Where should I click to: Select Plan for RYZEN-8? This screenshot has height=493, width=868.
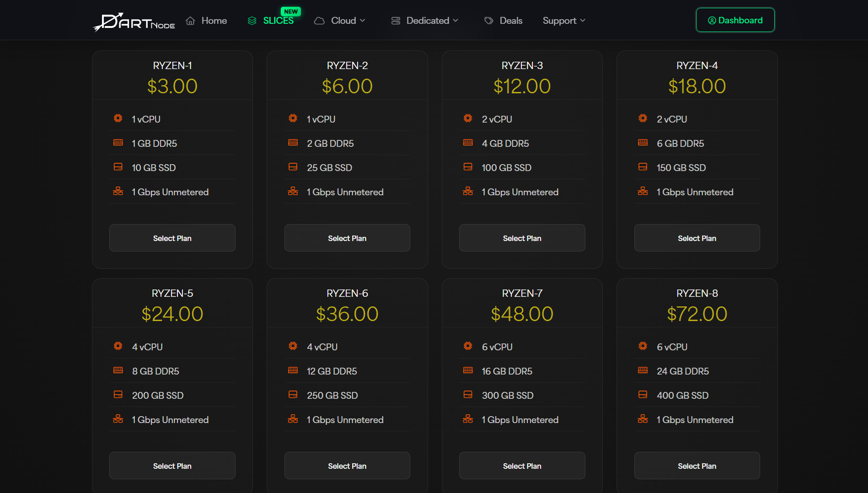point(697,466)
